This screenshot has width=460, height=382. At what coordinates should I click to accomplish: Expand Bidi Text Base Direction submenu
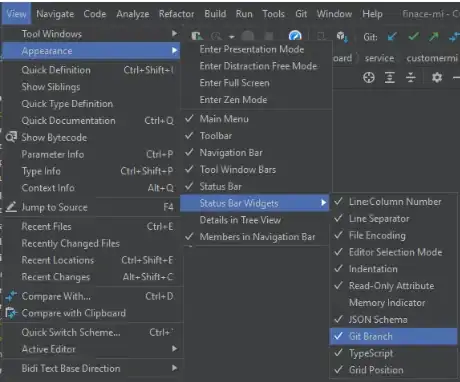[91, 368]
